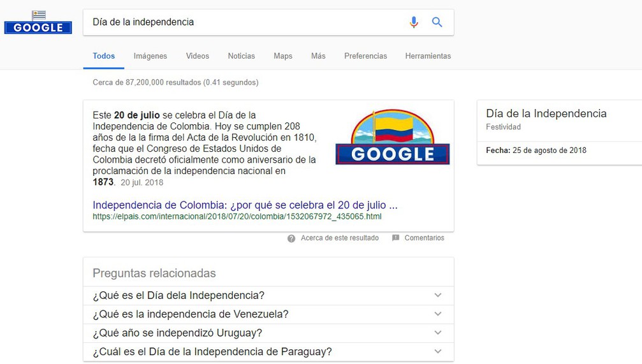The height and width of the screenshot is (364, 642).
Task: Click the question mark icon beside Acerca
Action: coord(291,238)
